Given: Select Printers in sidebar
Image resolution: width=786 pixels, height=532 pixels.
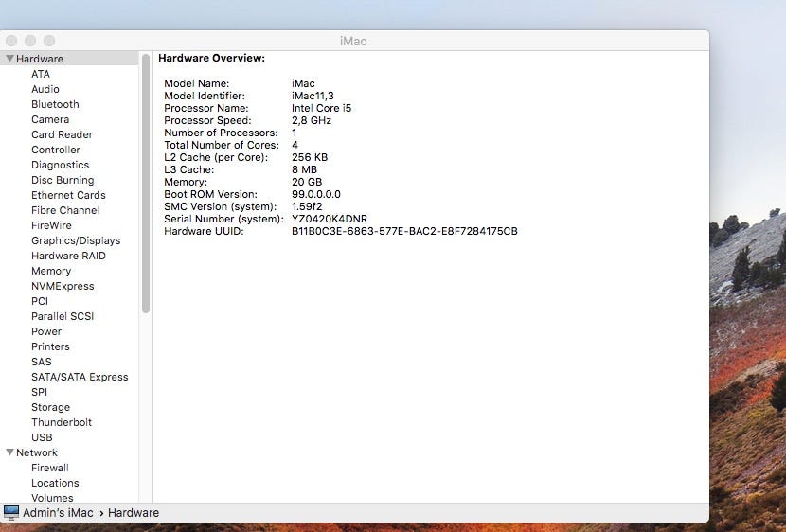Looking at the screenshot, I should click(50, 346).
